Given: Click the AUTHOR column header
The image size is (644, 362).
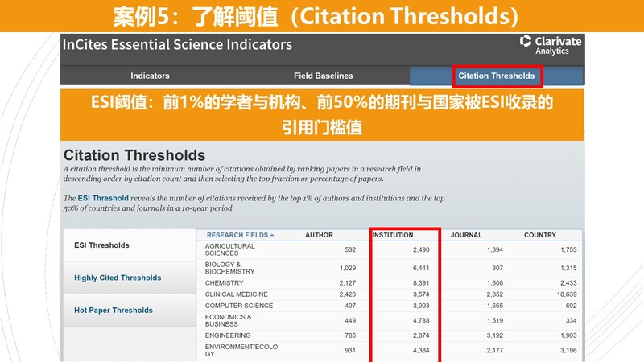Looking at the screenshot, I should (x=319, y=235).
